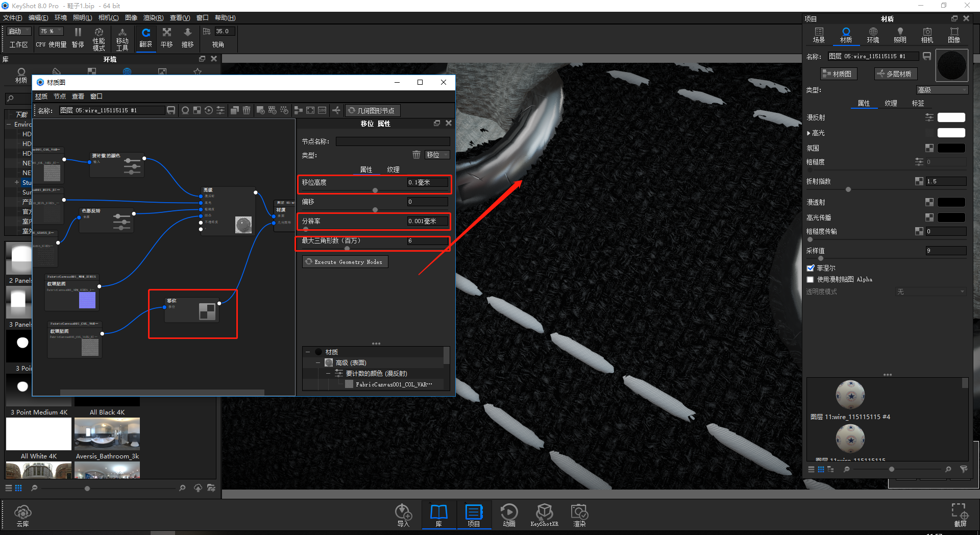Open the 多层材质 (Multi-layer Material) button
Image resolution: width=980 pixels, height=535 pixels.
click(895, 74)
